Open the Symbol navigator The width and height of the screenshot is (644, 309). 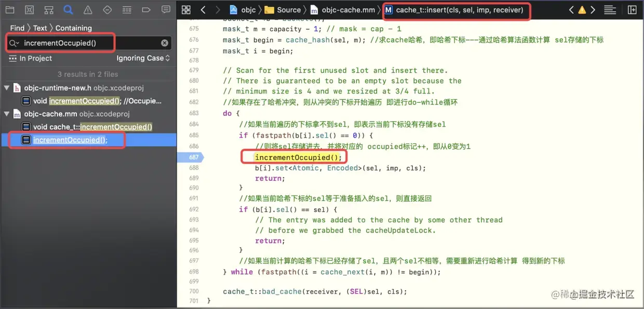click(48, 9)
